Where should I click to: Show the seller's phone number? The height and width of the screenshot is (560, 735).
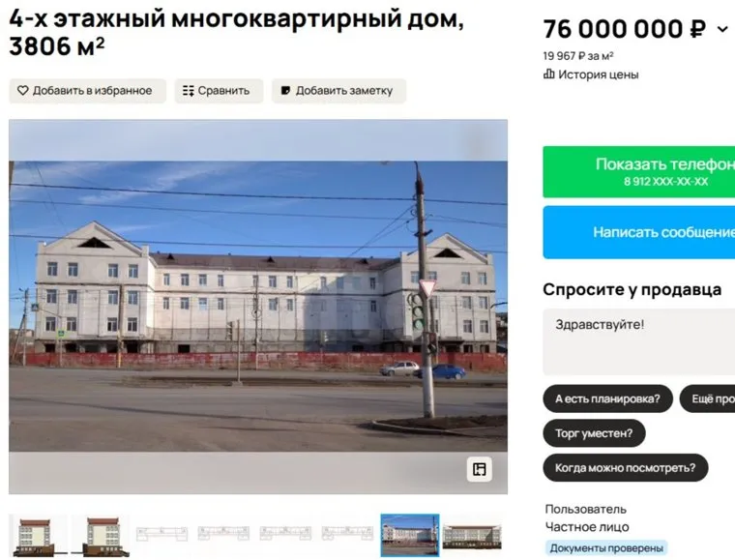coord(639,172)
